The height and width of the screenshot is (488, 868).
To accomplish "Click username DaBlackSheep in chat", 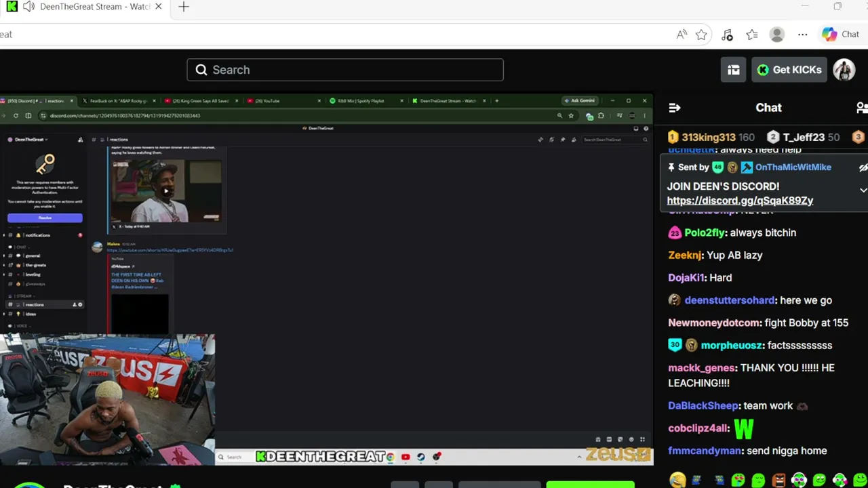I will coord(703,406).
